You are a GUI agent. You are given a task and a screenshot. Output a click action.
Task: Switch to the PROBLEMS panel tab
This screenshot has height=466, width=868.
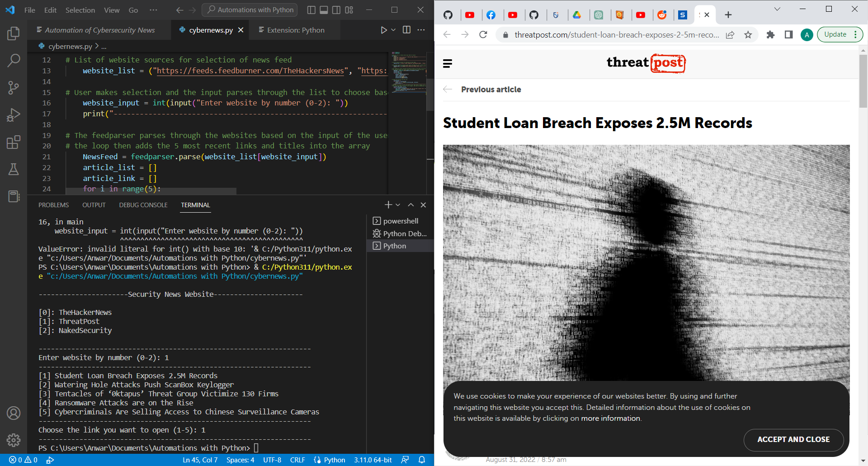point(54,205)
